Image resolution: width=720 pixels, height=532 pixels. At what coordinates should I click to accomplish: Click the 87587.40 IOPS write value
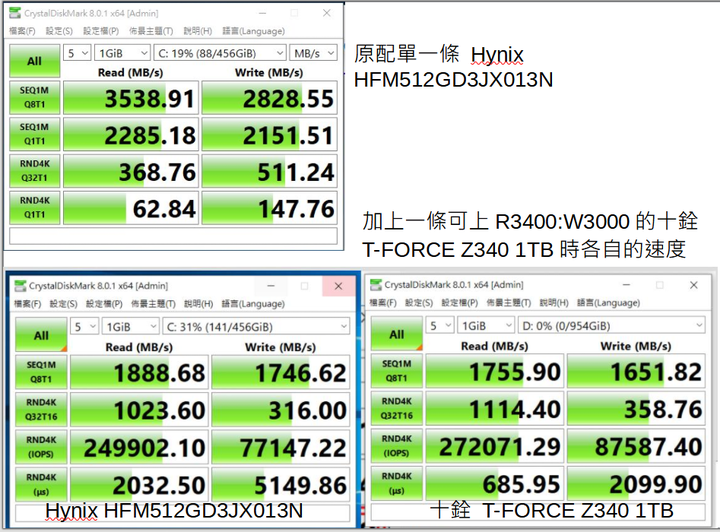(636, 447)
